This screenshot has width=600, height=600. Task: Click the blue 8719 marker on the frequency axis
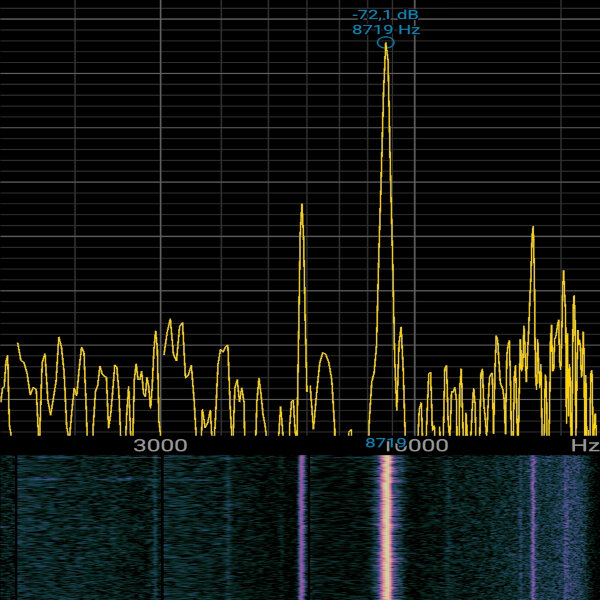tap(385, 442)
